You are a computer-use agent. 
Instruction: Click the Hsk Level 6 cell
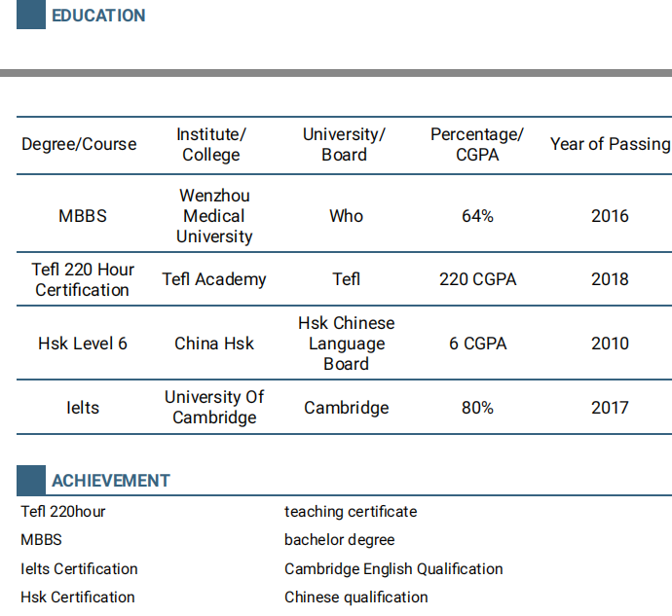pyautogui.click(x=83, y=344)
